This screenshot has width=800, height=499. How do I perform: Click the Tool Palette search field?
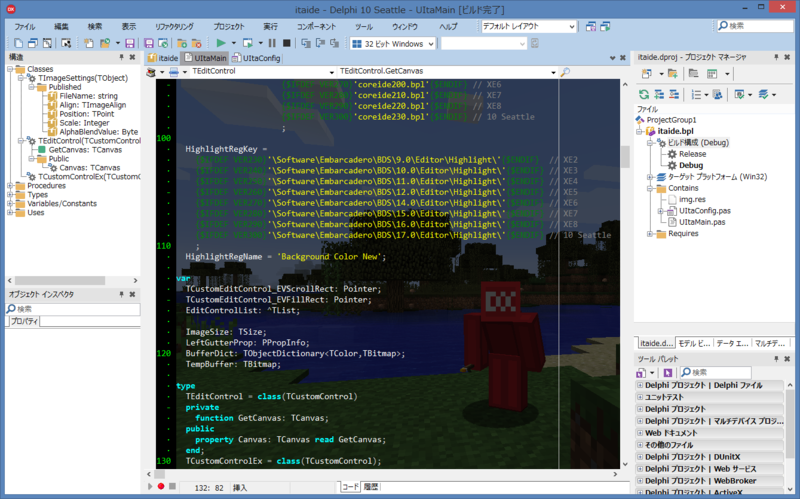pos(716,372)
